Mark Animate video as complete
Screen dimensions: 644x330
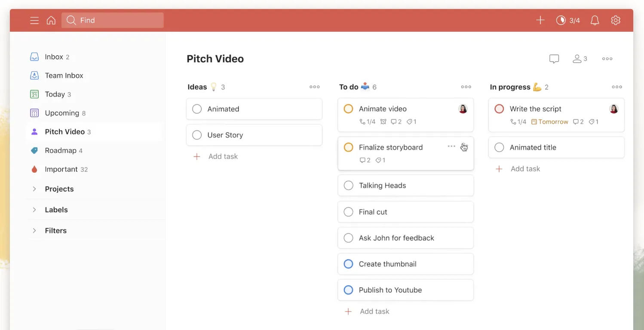coord(349,109)
